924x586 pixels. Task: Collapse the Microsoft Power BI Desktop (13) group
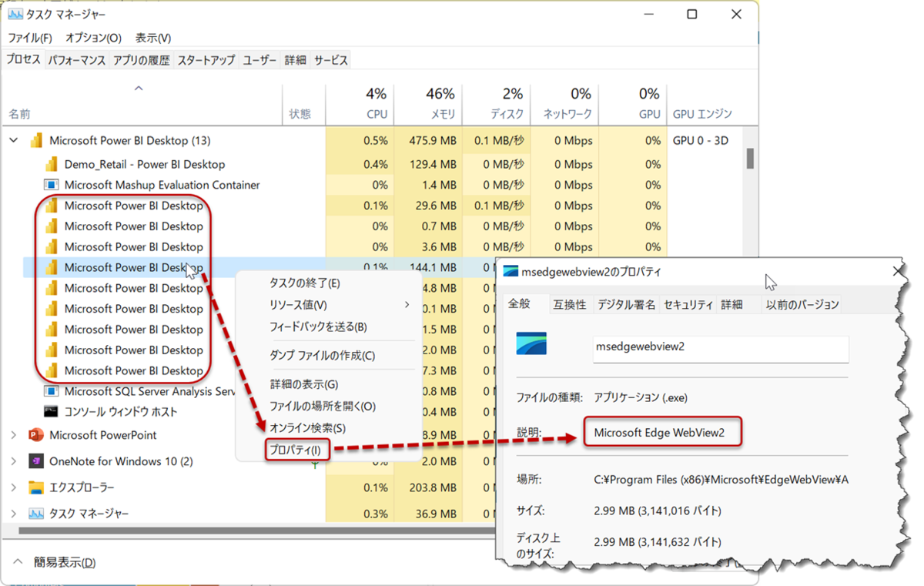pos(13,140)
